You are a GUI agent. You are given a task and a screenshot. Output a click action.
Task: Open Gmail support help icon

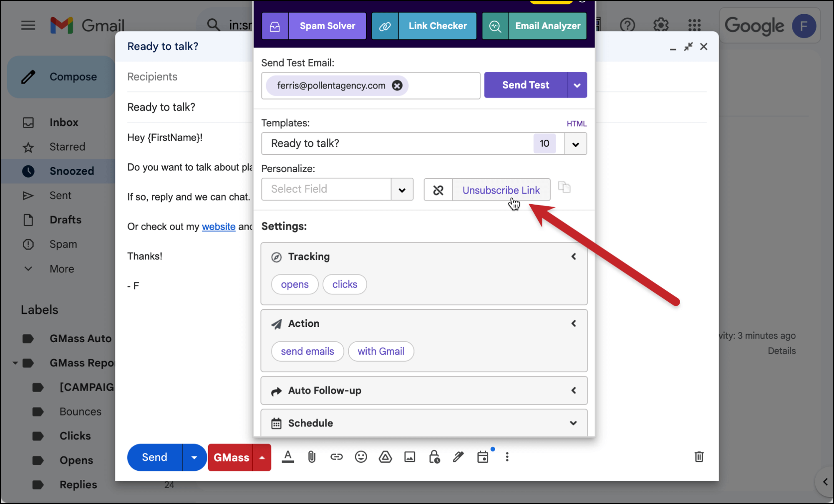point(627,25)
